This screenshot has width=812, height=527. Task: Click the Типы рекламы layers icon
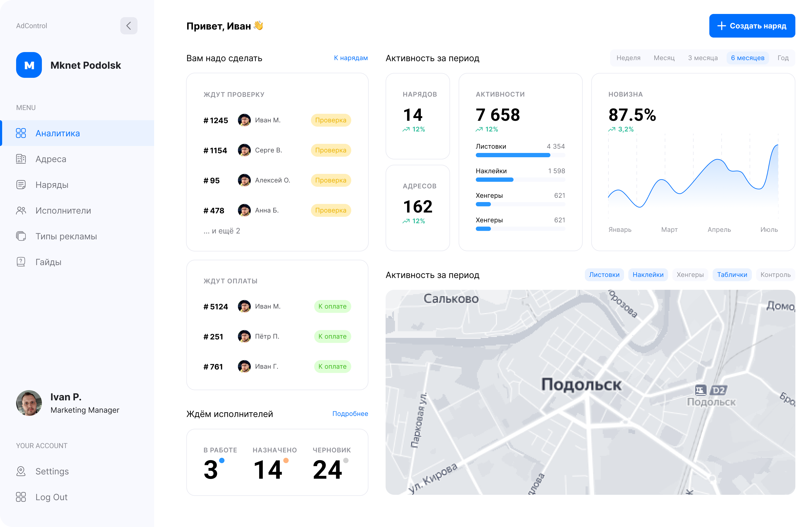pos(21,236)
